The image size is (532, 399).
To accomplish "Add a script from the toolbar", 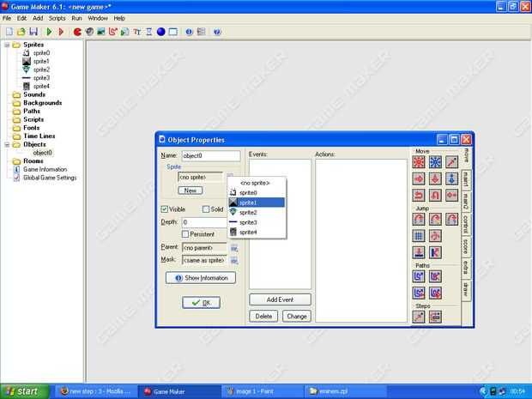I will [x=125, y=32].
